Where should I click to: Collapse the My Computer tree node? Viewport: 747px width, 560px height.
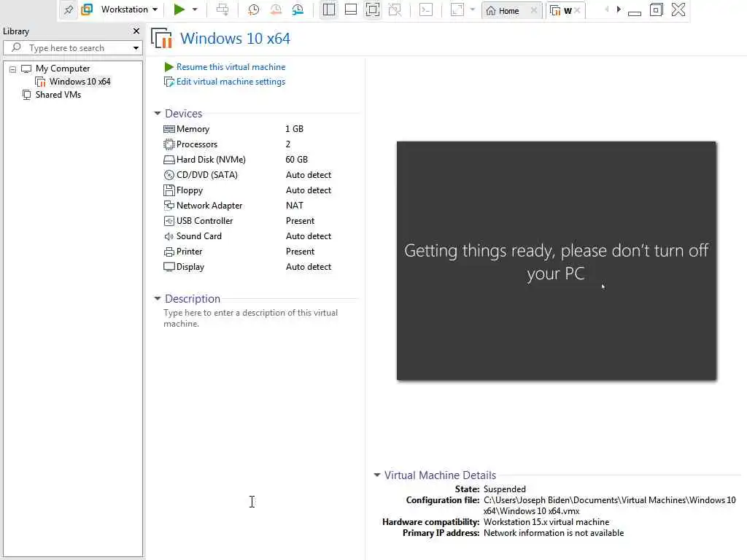[13, 69]
